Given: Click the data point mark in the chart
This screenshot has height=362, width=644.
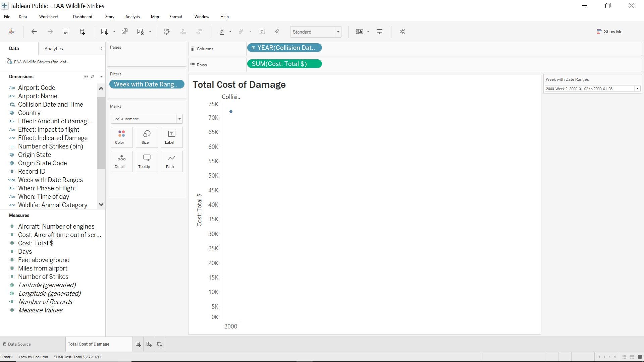Looking at the screenshot, I should click(231, 112).
